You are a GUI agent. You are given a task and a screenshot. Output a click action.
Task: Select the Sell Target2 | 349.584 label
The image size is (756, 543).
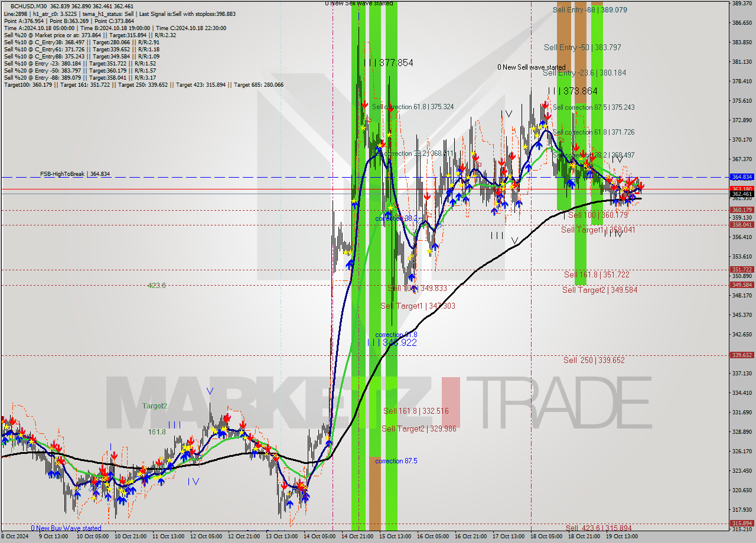click(x=599, y=290)
